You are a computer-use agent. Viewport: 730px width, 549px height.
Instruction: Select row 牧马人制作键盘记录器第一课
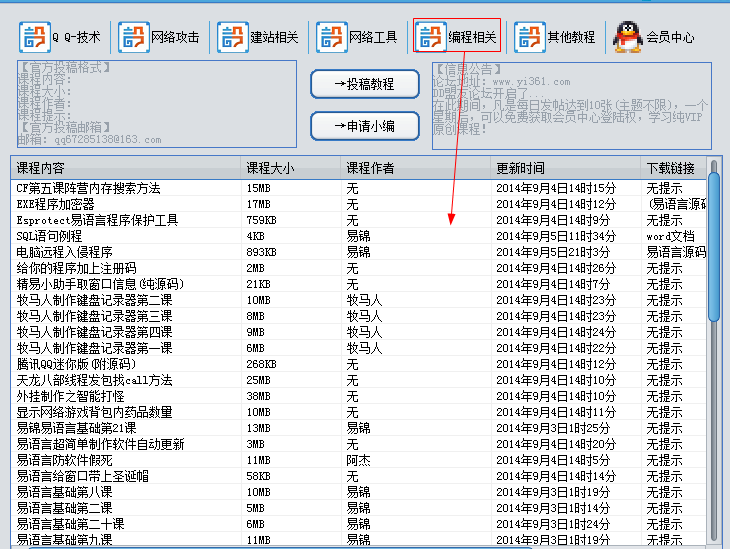pyautogui.click(x=358, y=348)
